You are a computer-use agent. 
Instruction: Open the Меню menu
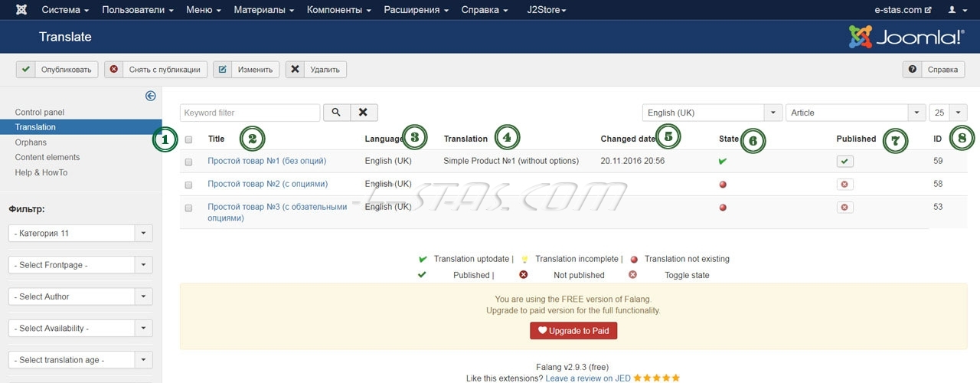click(x=204, y=10)
